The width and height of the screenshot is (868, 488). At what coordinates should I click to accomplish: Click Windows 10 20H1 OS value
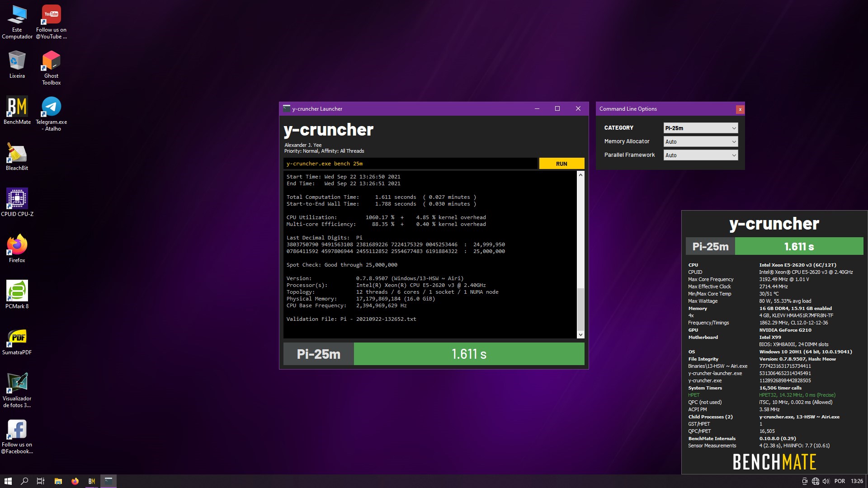pyautogui.click(x=806, y=352)
